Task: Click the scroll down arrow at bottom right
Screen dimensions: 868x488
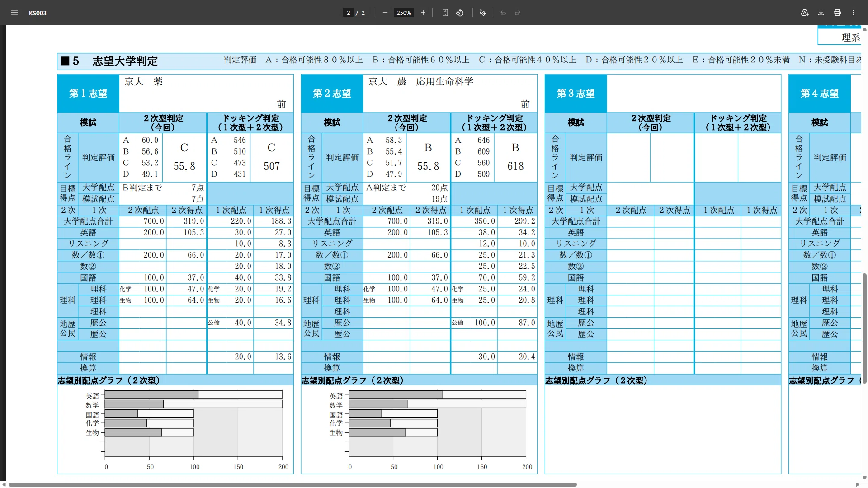Action: coord(865,478)
